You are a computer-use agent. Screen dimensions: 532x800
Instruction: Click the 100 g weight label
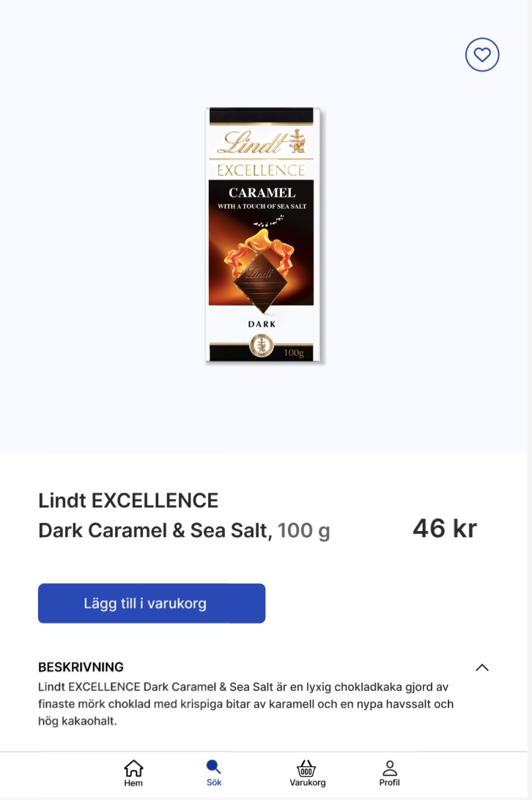click(x=304, y=530)
